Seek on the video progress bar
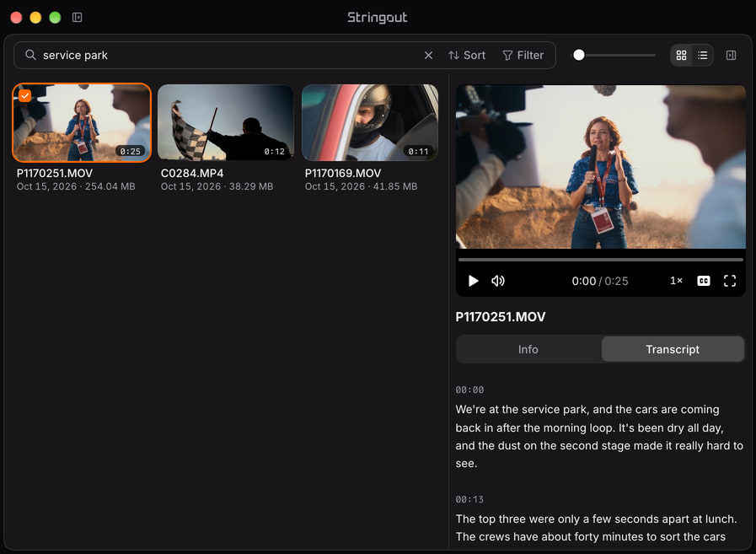Image resolution: width=756 pixels, height=554 pixels. point(601,260)
